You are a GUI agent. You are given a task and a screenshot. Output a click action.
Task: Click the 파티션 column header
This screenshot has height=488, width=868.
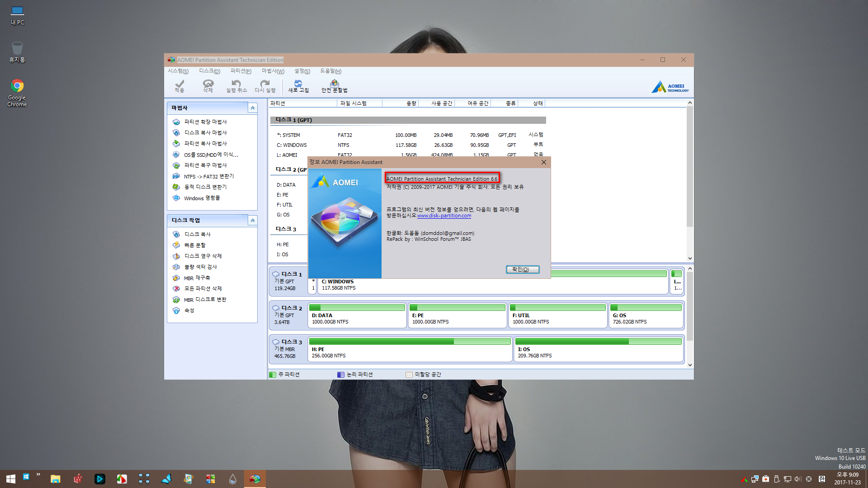(303, 103)
